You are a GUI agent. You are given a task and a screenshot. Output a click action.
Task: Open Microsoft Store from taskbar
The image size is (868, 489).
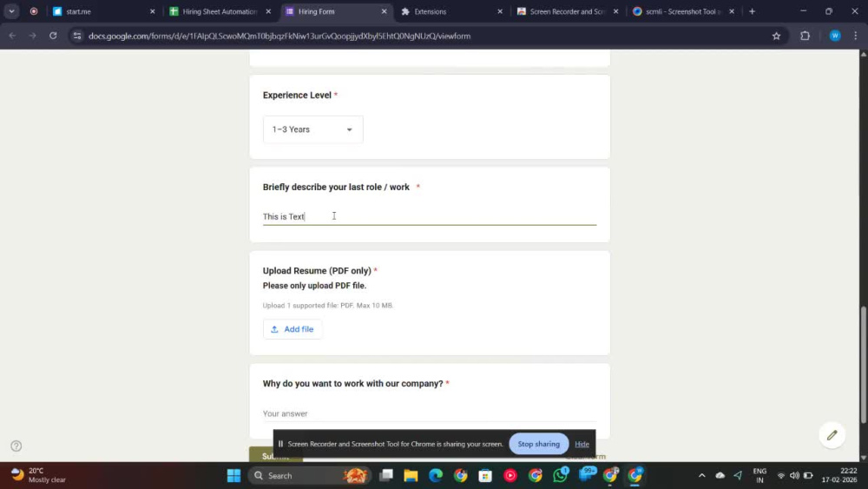tap(485, 475)
